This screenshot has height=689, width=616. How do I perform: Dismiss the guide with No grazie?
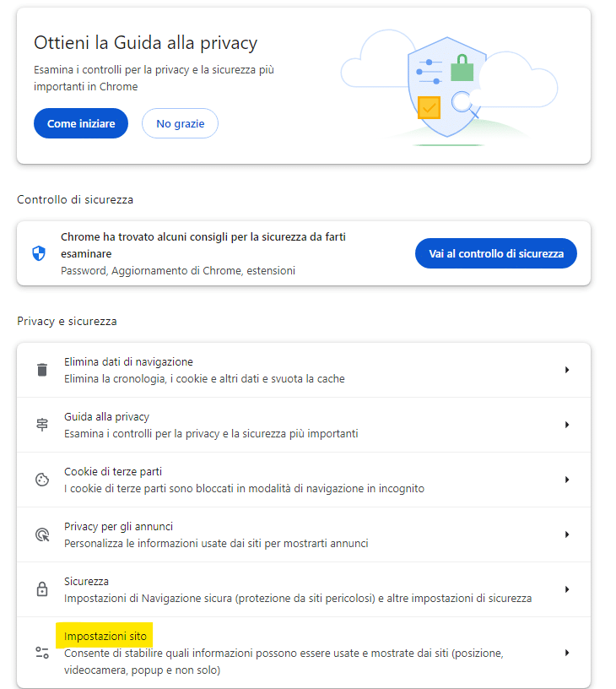pos(180,123)
